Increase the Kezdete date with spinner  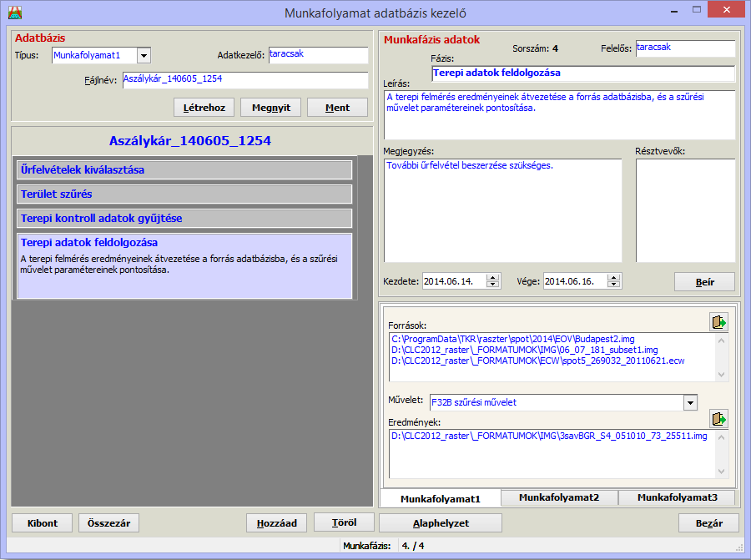pos(493,277)
